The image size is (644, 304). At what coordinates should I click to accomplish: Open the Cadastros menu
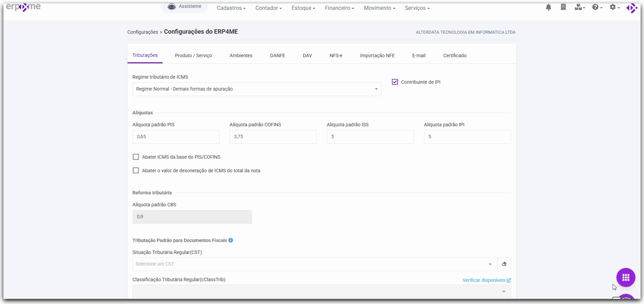pyautogui.click(x=231, y=8)
